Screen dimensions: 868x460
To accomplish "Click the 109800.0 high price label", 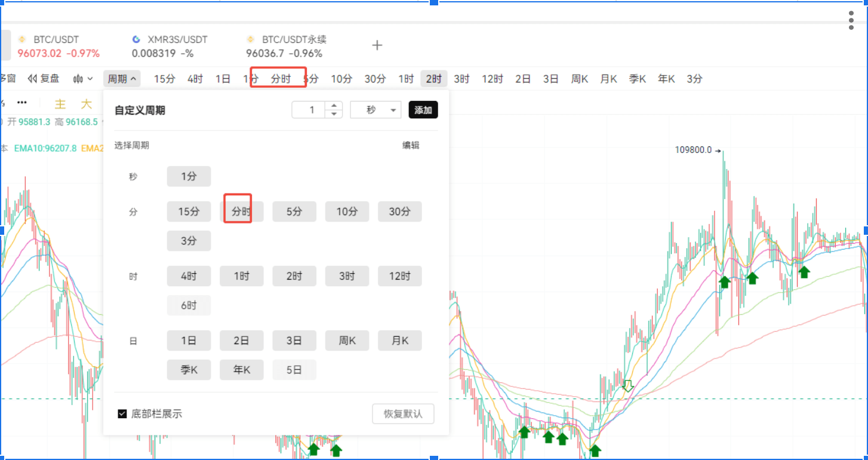I will tap(693, 150).
